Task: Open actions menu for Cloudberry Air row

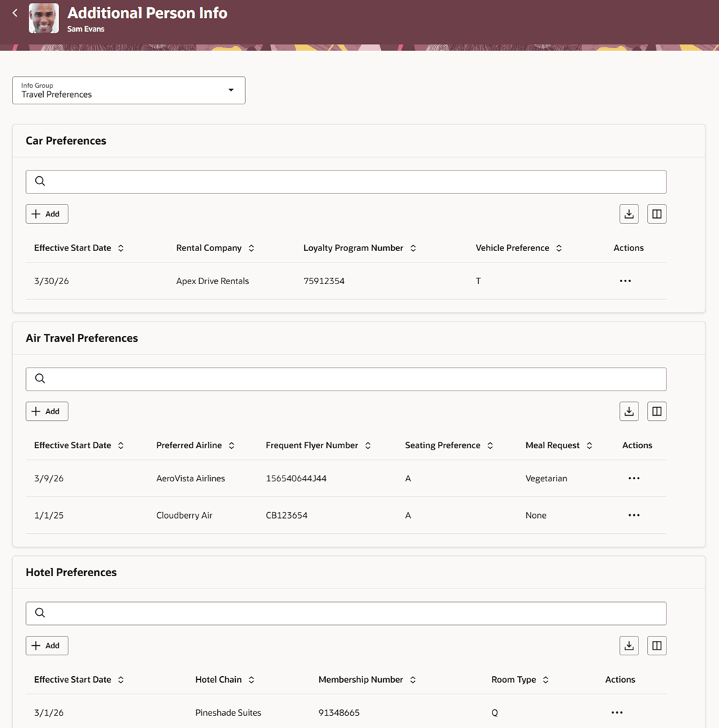Action: pyautogui.click(x=634, y=515)
